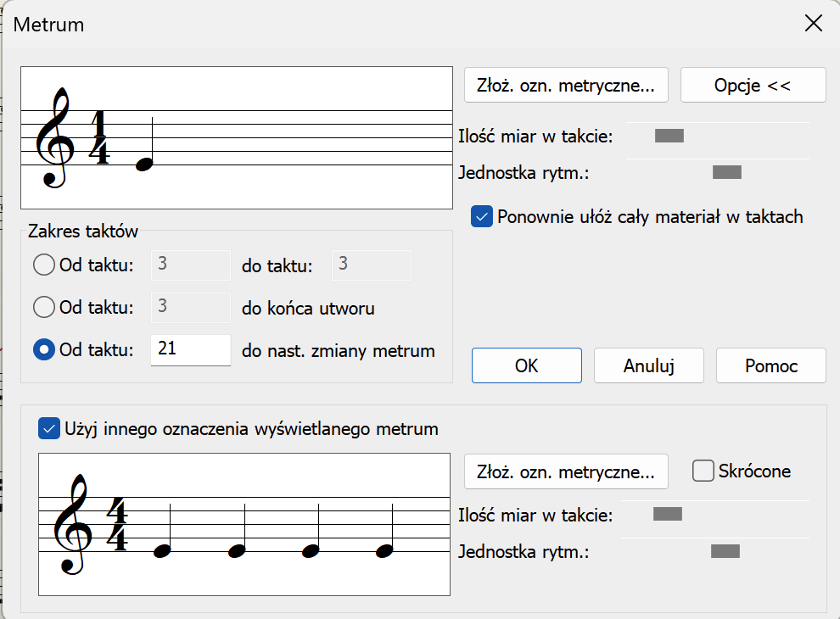Click the Od taktu field containing 21
The width and height of the screenshot is (840, 619).
point(191,349)
